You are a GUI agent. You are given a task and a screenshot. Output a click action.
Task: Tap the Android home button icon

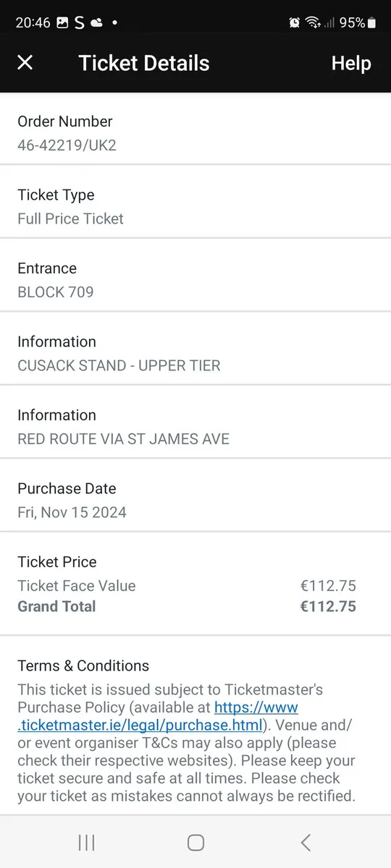(x=195, y=842)
